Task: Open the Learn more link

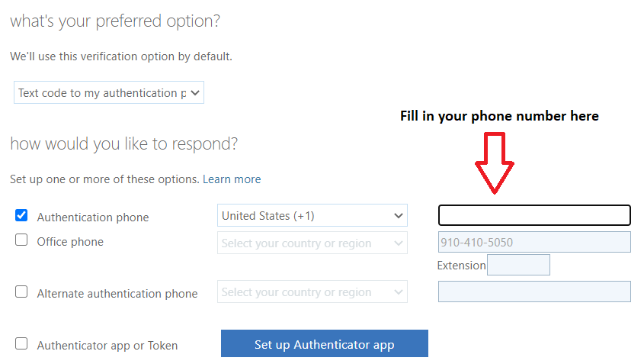Action: pyautogui.click(x=232, y=179)
